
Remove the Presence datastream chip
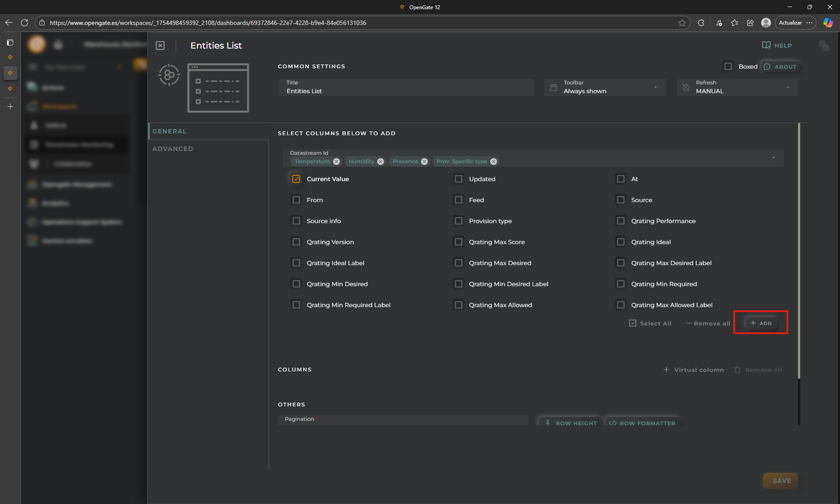point(424,161)
